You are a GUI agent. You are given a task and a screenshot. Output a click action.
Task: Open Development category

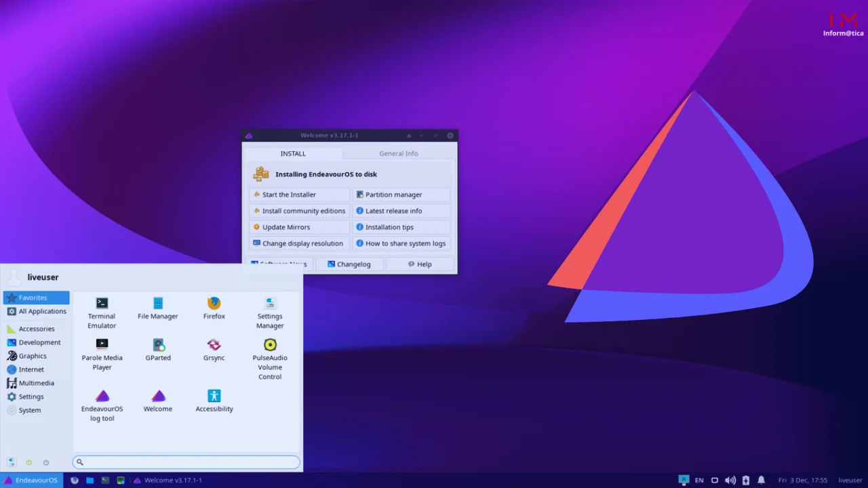37,342
